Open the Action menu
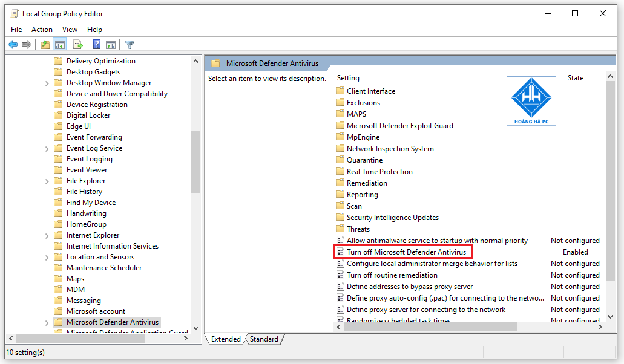Viewport: 624px width, 364px height. 42,30
